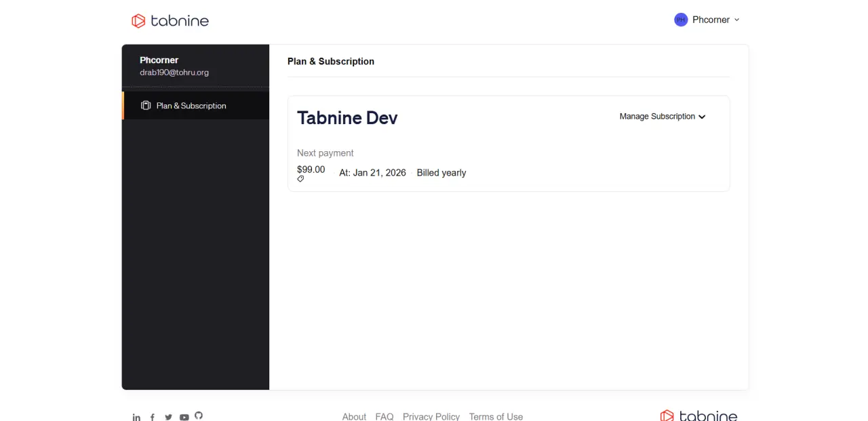Open the YouTube icon in the footer

pos(184,418)
